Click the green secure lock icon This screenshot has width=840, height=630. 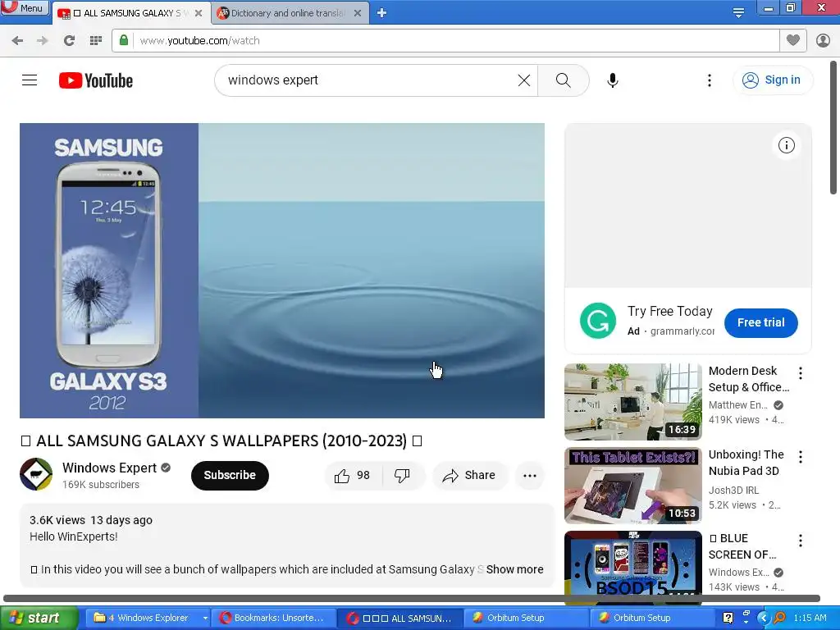pyautogui.click(x=124, y=40)
